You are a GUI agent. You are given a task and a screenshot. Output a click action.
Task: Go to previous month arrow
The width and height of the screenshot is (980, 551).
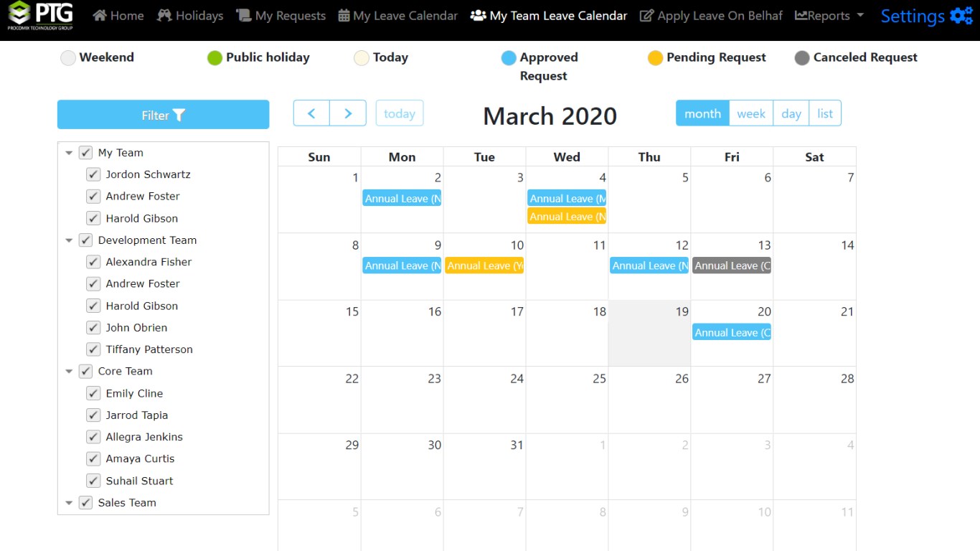coord(311,113)
